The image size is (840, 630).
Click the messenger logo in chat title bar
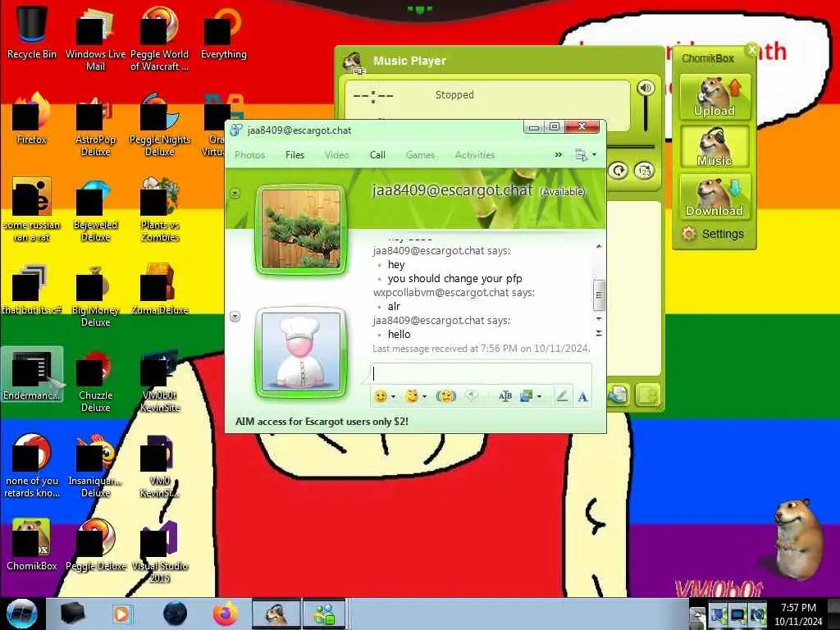pyautogui.click(x=235, y=130)
